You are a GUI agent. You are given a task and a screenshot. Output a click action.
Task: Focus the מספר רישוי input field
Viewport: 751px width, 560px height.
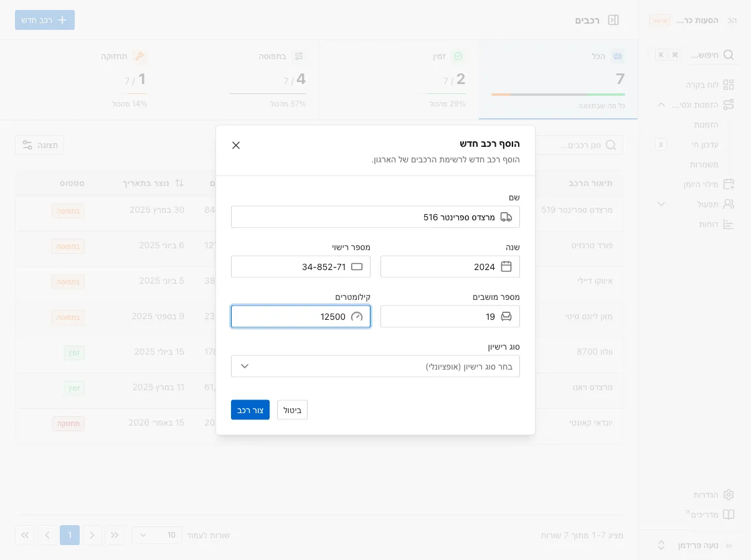(301, 267)
